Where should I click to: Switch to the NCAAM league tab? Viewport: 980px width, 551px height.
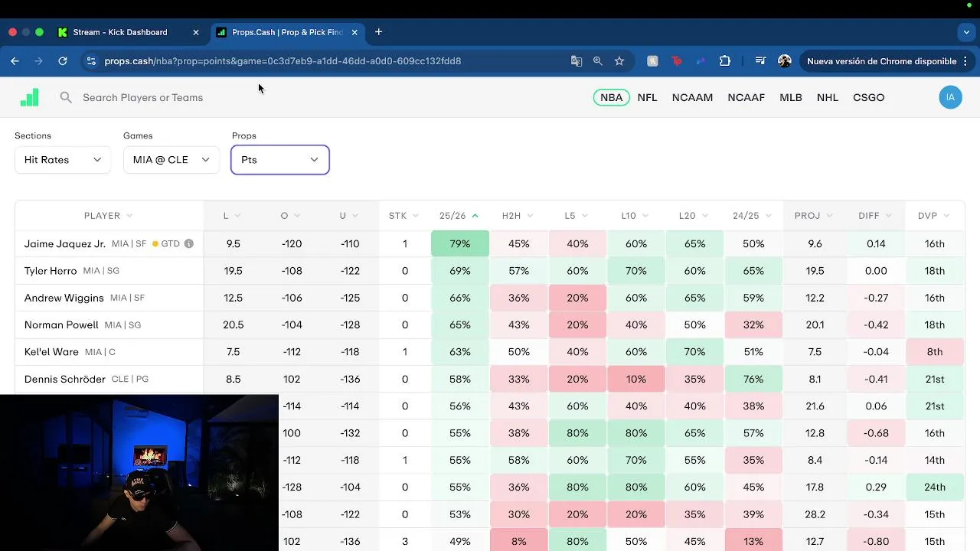[x=692, y=97]
